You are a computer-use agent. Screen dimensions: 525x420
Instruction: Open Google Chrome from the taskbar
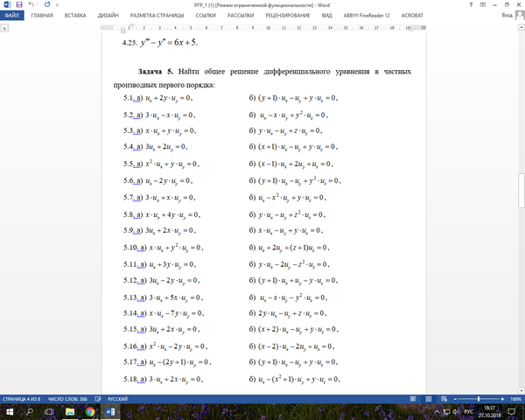(89, 413)
